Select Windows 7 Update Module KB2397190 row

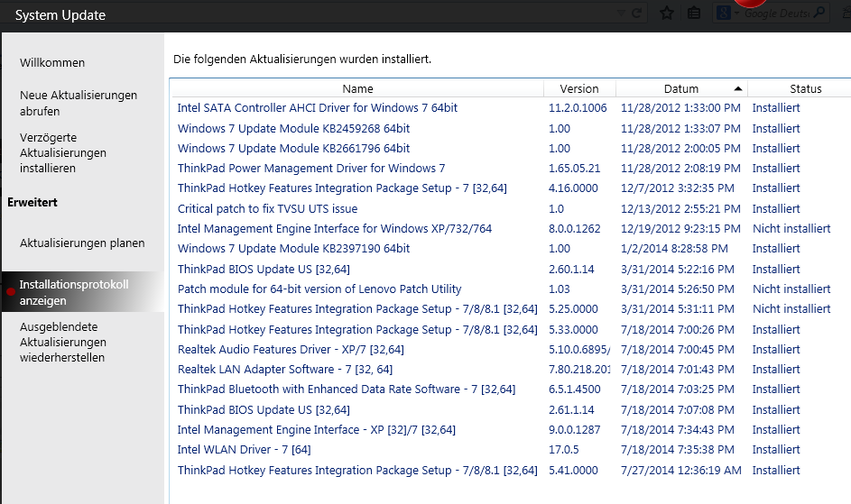[x=512, y=249]
